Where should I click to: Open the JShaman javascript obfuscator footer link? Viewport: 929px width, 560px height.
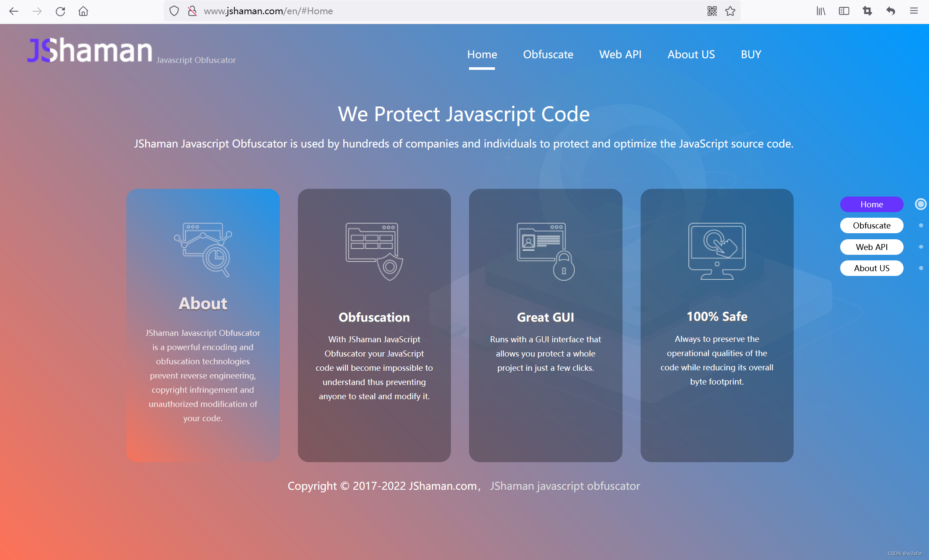point(565,486)
